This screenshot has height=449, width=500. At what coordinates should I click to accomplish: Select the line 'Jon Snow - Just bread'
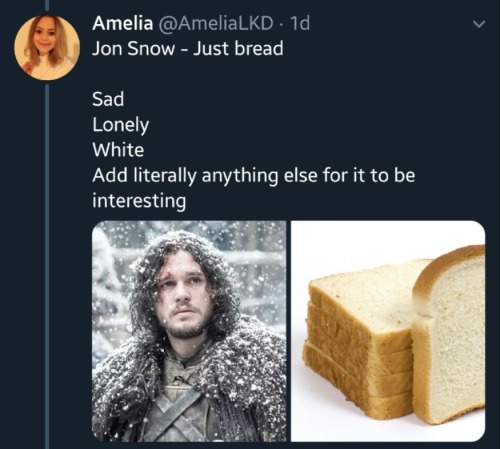coord(188,48)
